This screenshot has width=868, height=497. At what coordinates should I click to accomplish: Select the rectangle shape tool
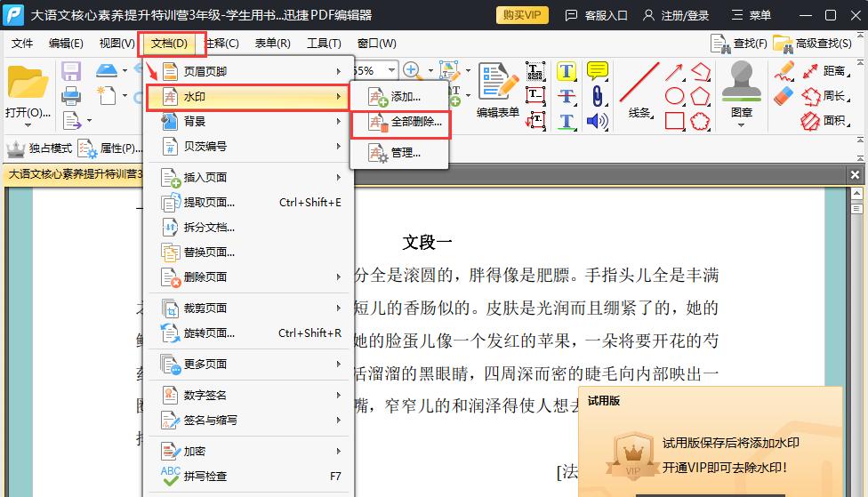point(674,121)
